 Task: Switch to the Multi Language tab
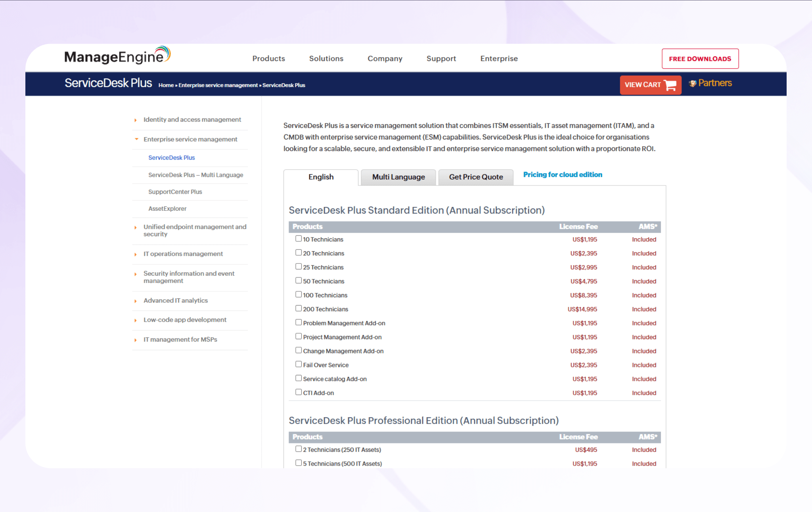398,177
